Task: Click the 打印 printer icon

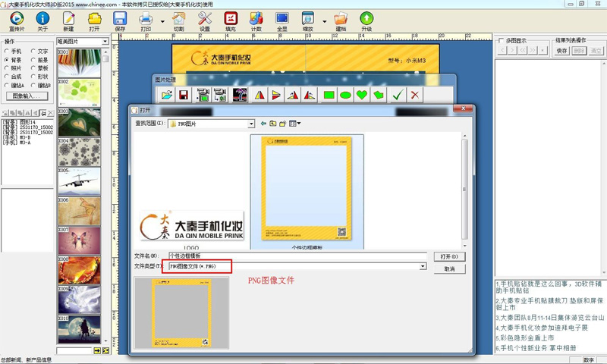Action: [x=146, y=18]
